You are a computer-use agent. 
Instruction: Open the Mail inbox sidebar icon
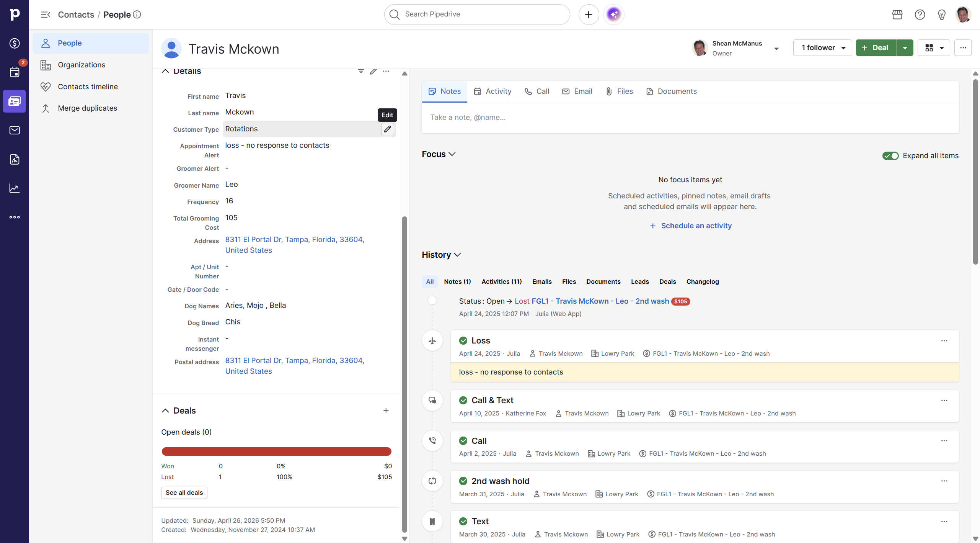pos(15,130)
